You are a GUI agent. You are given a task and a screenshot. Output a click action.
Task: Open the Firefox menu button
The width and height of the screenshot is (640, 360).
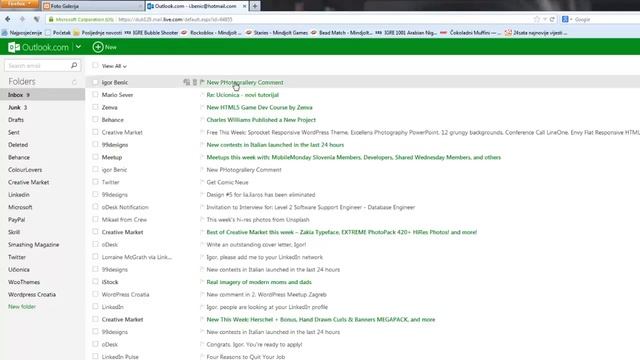coord(20,4)
